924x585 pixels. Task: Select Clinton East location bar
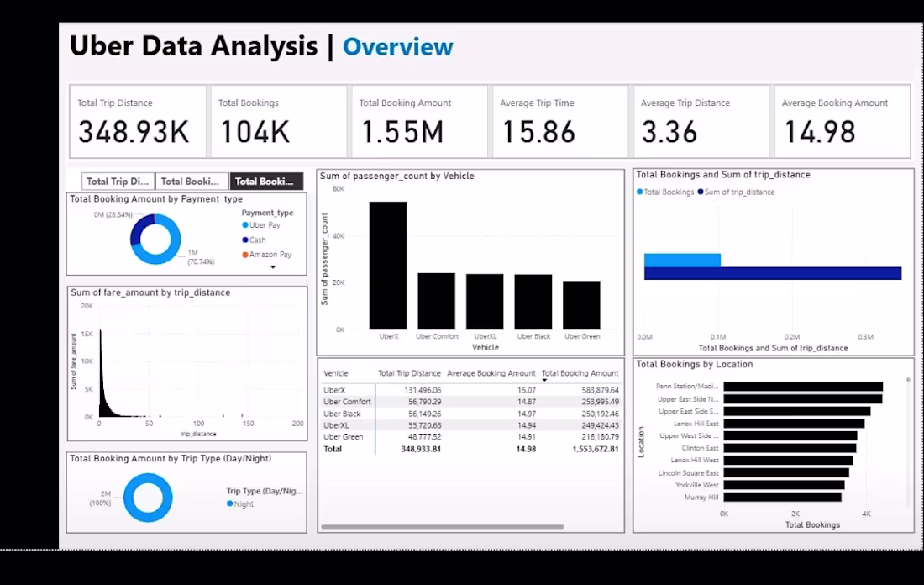(x=790, y=448)
